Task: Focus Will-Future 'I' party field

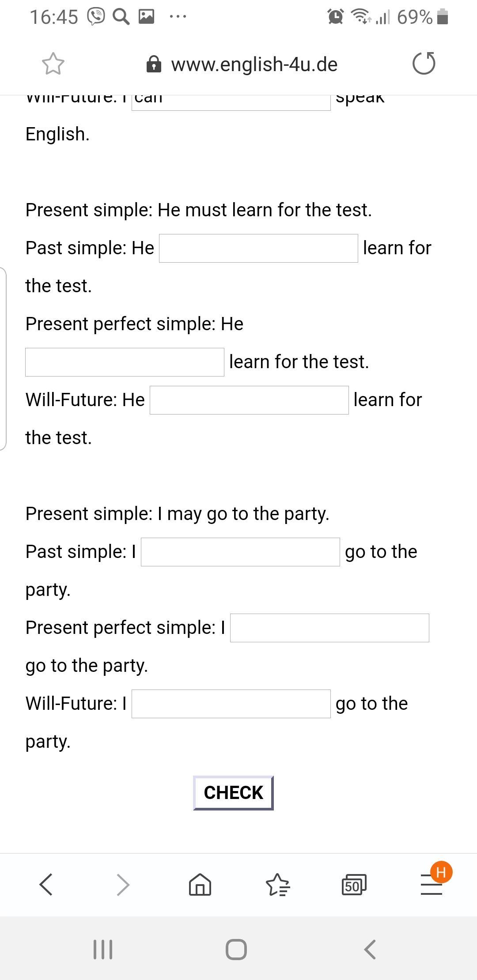Action: pos(231,704)
